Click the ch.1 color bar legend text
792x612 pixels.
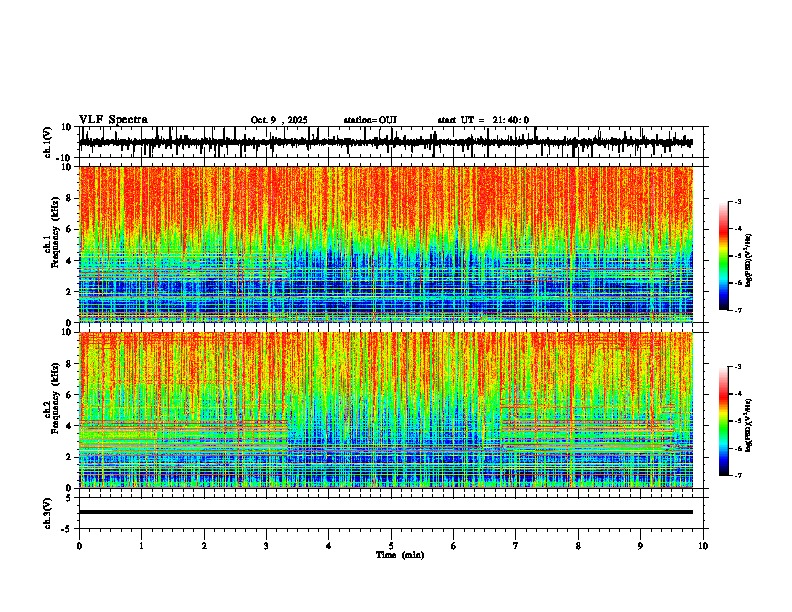(x=749, y=261)
